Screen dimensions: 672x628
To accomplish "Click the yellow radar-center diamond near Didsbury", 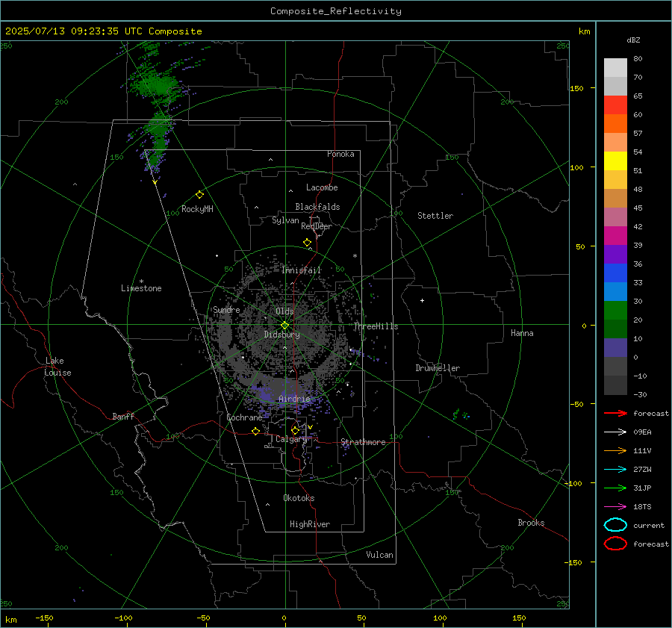I will [x=284, y=326].
